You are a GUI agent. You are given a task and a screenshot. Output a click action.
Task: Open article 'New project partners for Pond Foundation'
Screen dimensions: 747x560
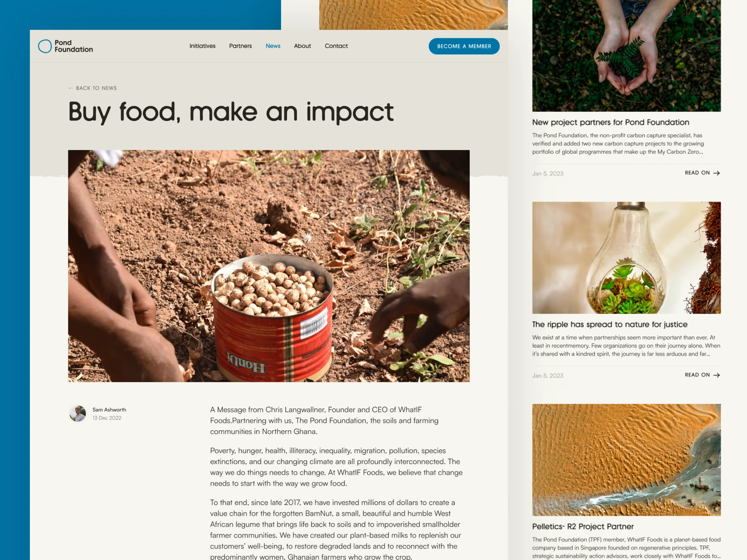click(611, 123)
